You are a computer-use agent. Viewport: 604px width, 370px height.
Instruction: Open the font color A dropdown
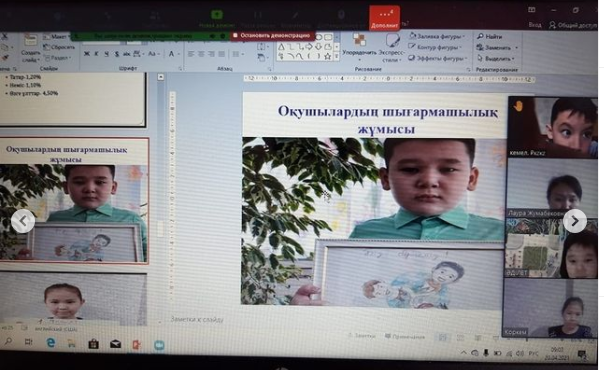coord(179,54)
